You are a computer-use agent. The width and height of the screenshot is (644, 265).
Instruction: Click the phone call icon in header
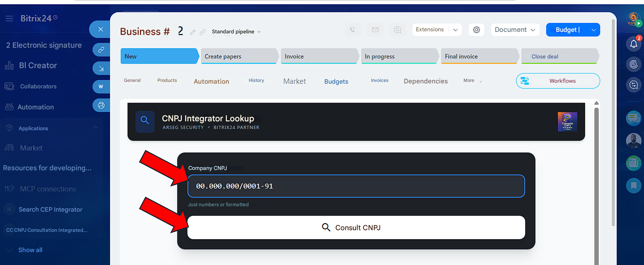(x=353, y=30)
